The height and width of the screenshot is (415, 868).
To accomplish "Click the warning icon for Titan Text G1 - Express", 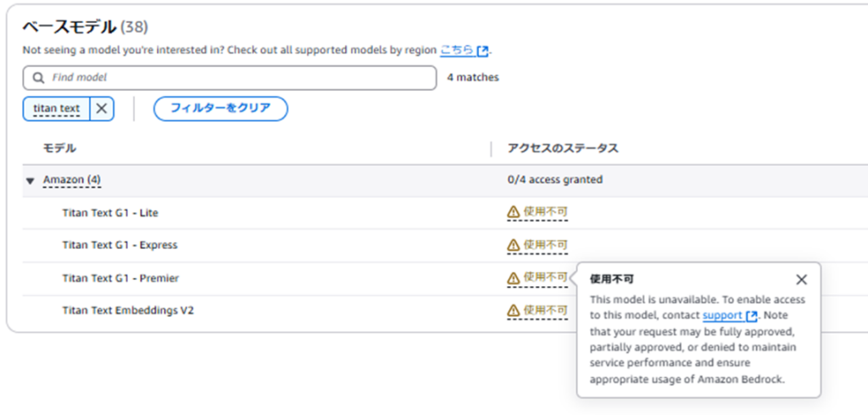I will coord(513,245).
